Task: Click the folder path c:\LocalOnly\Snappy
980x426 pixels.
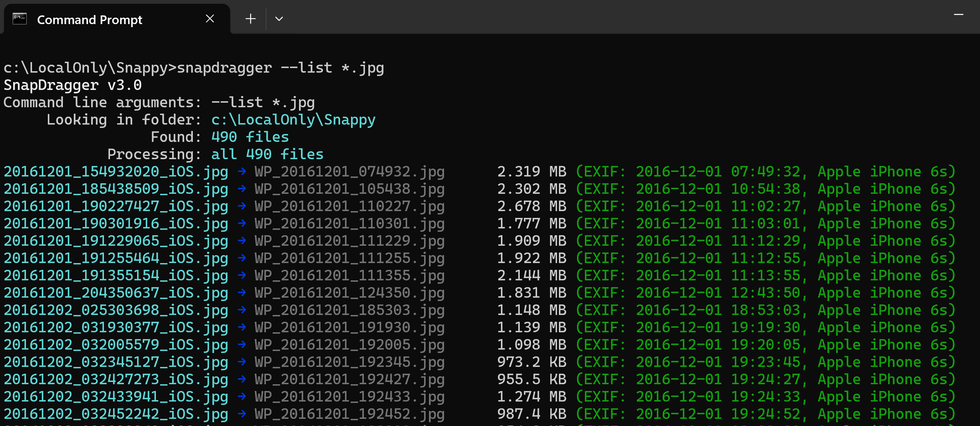Action: tap(293, 120)
